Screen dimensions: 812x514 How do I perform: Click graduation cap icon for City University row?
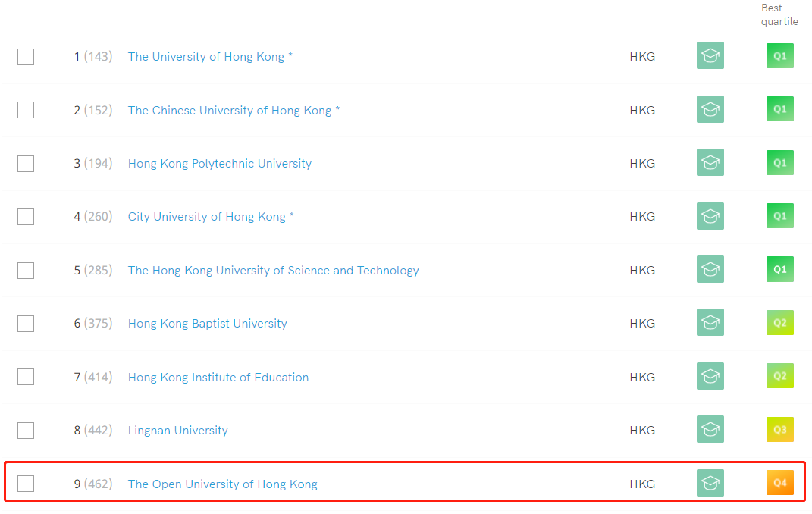pyautogui.click(x=710, y=216)
